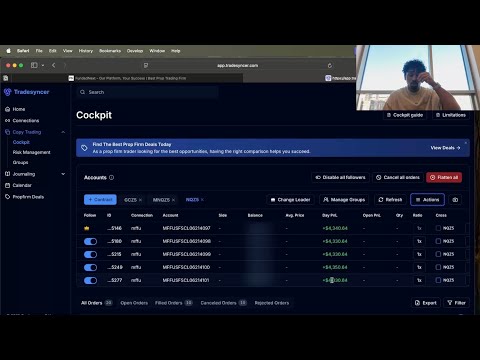This screenshot has height=360, width=480.
Task: Select the MNQZ5 contract tab
Action: (x=161, y=200)
